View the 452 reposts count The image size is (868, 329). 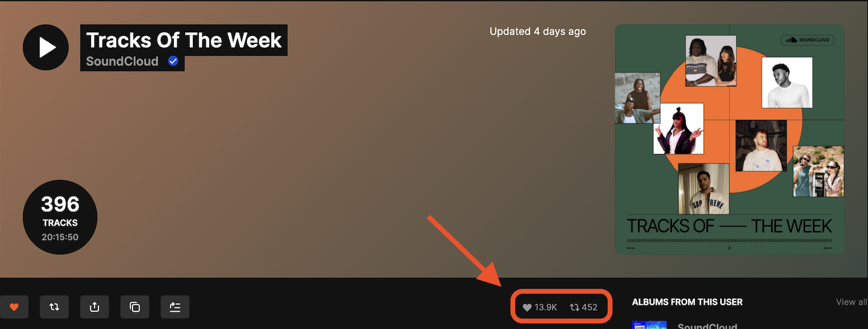[x=583, y=307]
